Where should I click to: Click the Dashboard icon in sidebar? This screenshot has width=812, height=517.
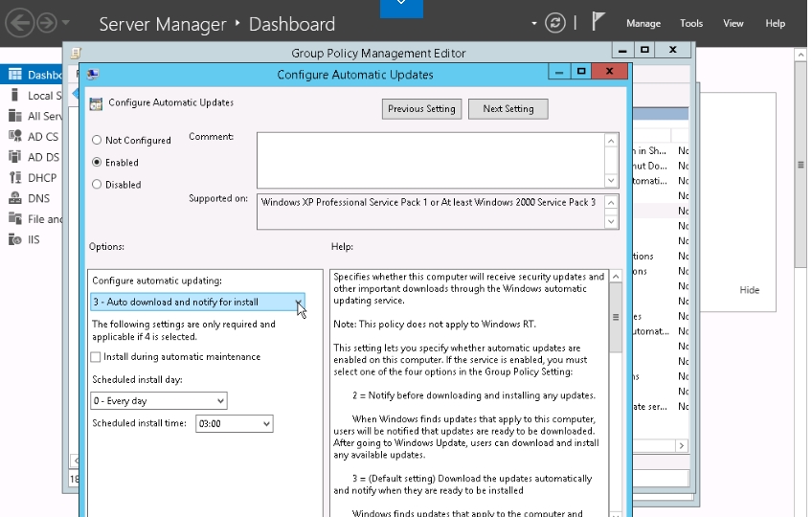[x=15, y=74]
